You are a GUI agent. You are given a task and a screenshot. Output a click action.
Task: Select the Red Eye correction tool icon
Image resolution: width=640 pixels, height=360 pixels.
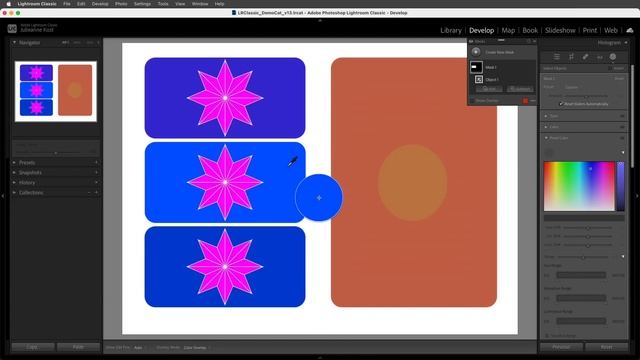600,57
